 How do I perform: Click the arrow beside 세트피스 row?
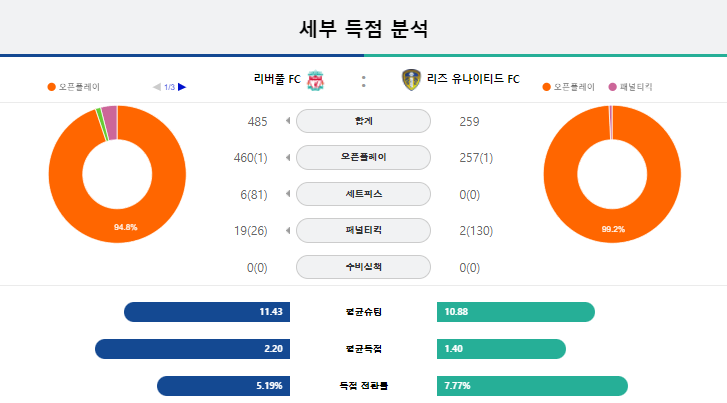point(288,194)
